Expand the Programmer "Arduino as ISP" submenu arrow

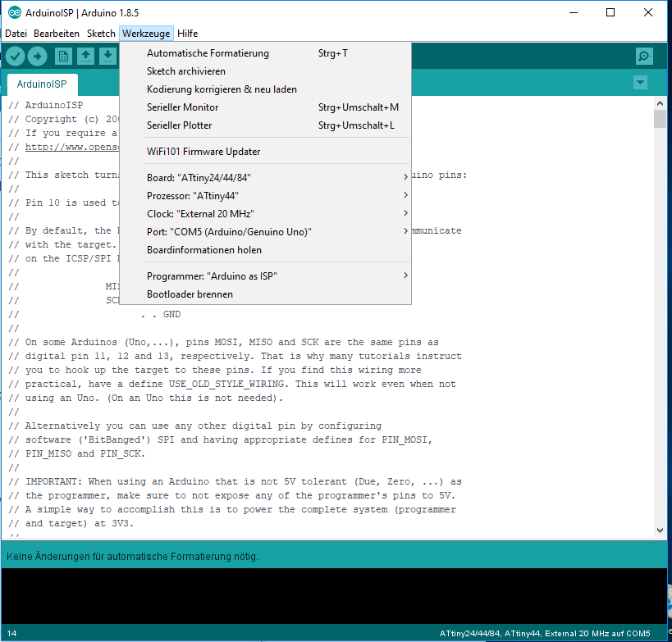pos(405,275)
